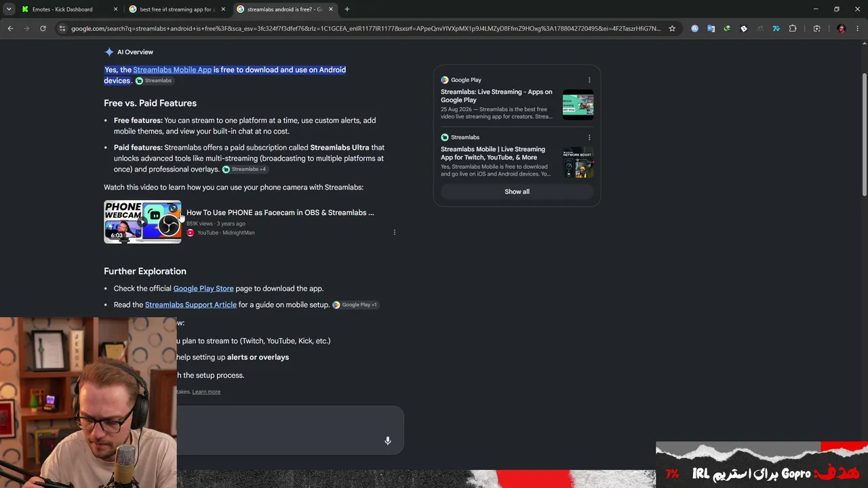
Task: Open the Google Play card's three-dot menu
Action: (589, 80)
